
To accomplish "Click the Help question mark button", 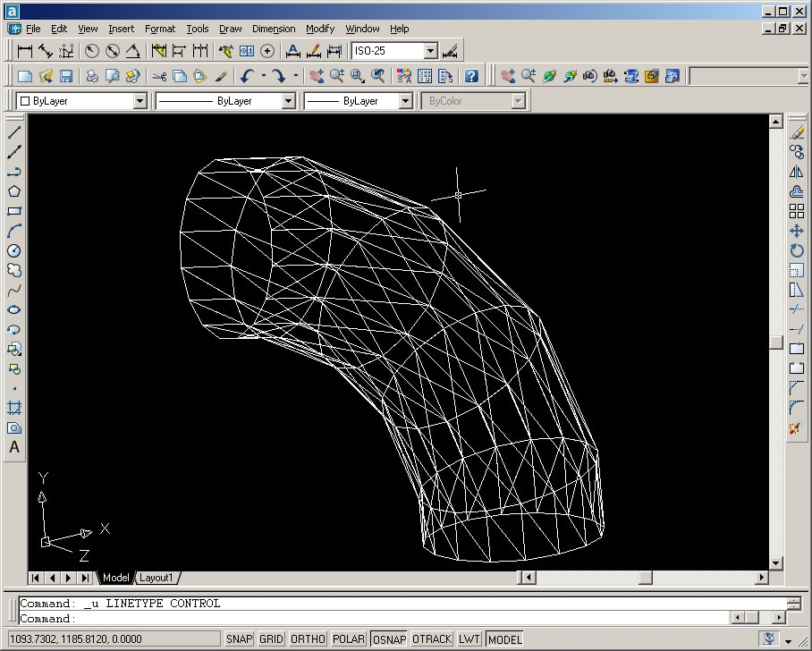I will (471, 77).
